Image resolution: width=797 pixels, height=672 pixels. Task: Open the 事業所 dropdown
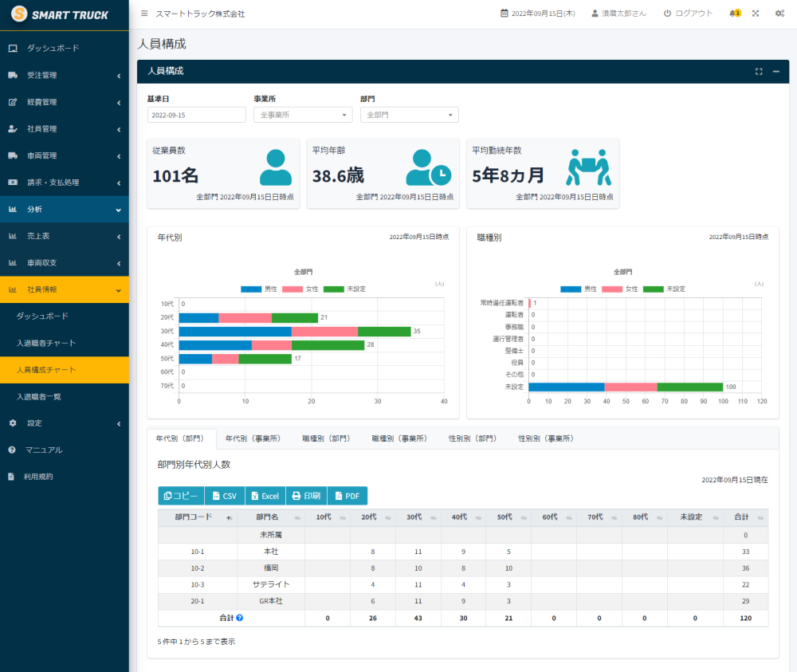pos(303,115)
